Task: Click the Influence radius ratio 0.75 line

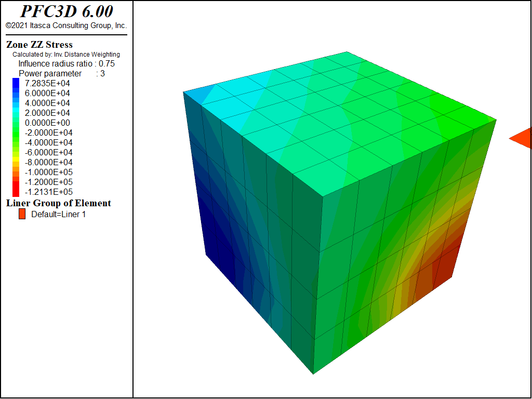Action: coord(66,64)
